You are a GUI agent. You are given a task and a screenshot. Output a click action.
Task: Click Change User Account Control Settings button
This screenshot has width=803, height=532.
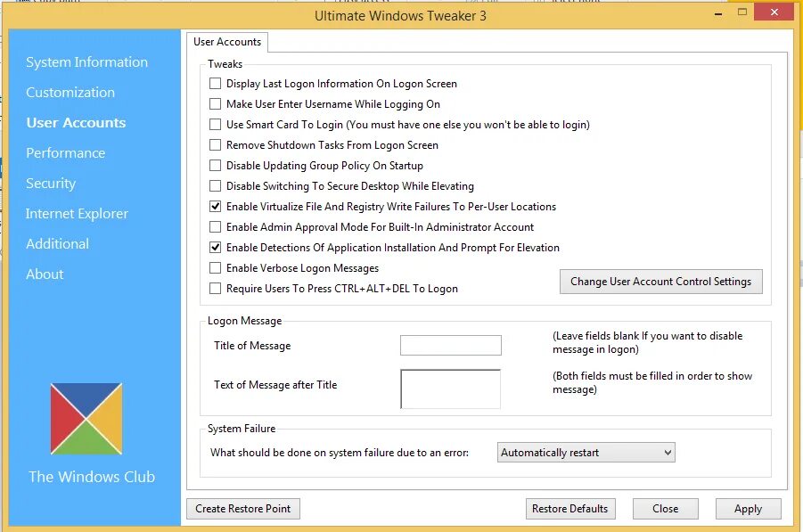click(660, 282)
